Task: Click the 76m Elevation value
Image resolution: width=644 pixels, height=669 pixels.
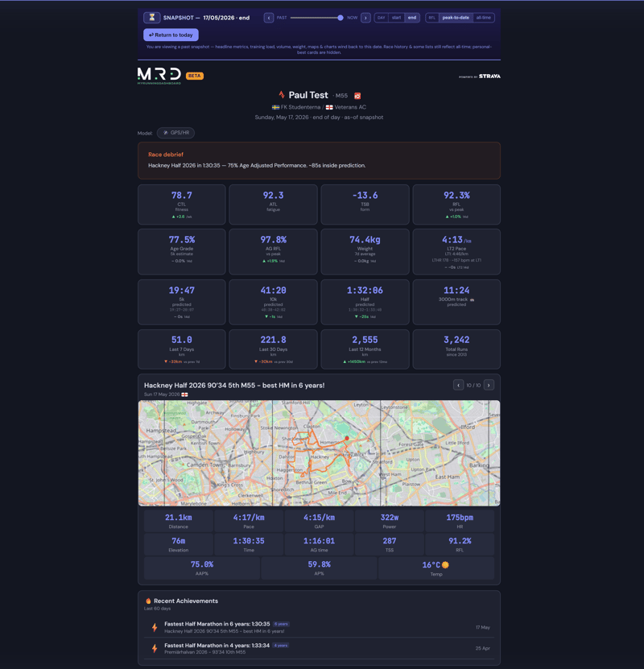Action: coord(178,541)
